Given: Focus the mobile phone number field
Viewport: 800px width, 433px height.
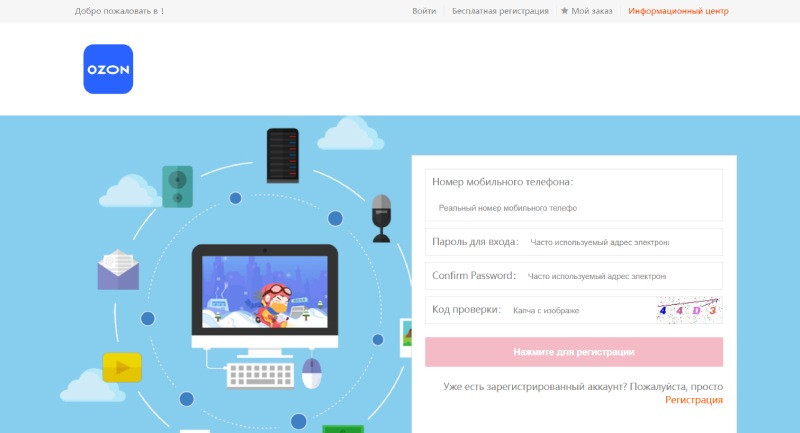Looking at the screenshot, I should pyautogui.click(x=573, y=208).
